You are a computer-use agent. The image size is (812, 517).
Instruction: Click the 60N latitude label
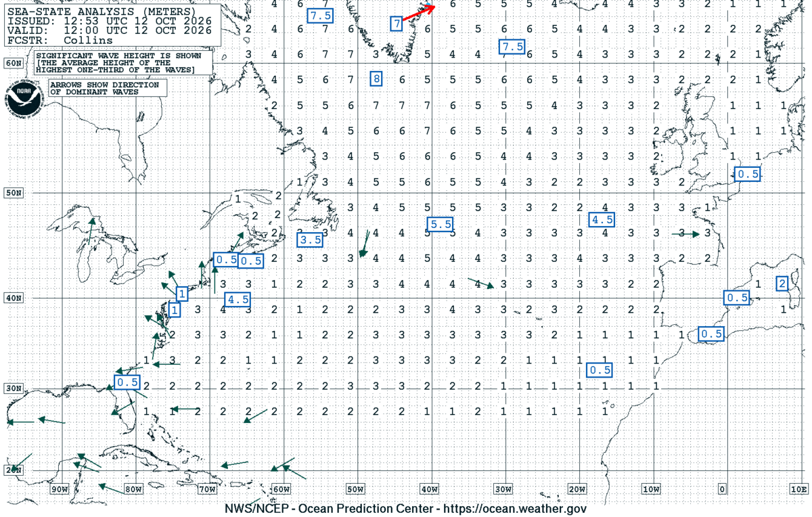pyautogui.click(x=14, y=63)
